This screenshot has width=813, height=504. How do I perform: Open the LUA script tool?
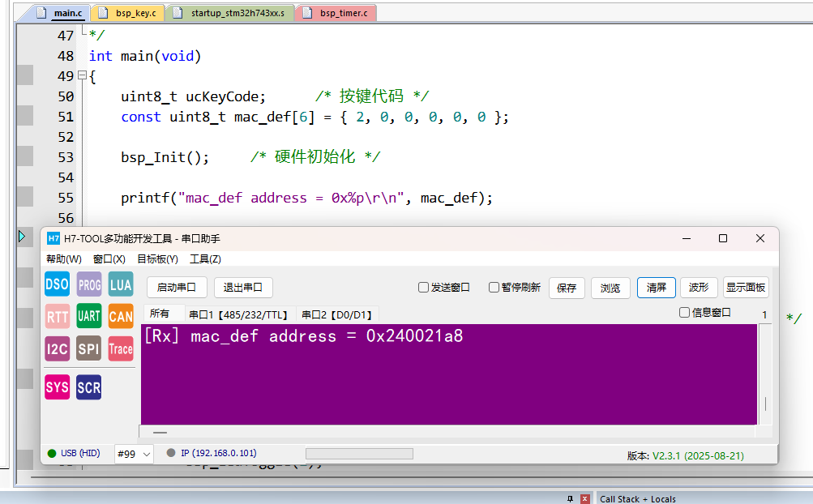(121, 284)
